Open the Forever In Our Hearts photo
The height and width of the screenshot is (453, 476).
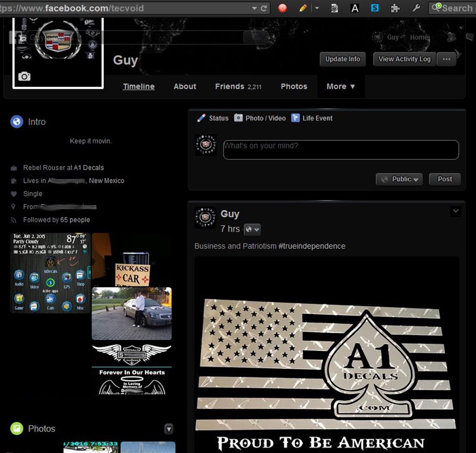coord(132,367)
